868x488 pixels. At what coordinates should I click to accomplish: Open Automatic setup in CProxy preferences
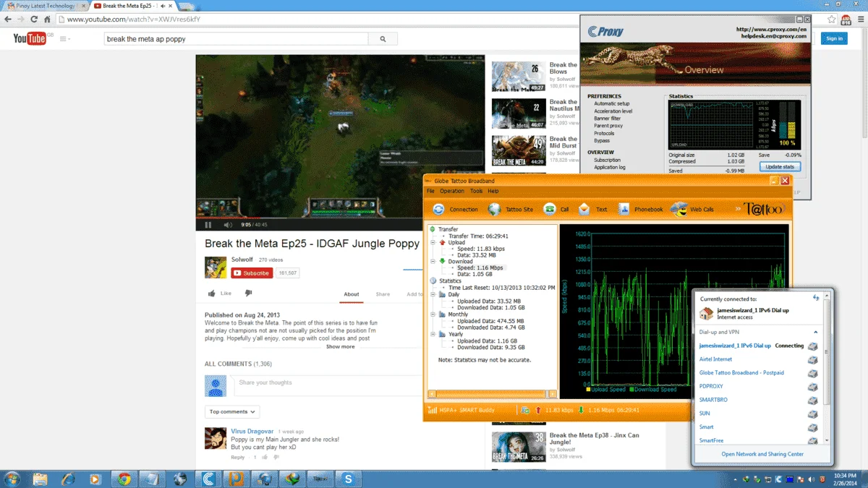coord(612,103)
